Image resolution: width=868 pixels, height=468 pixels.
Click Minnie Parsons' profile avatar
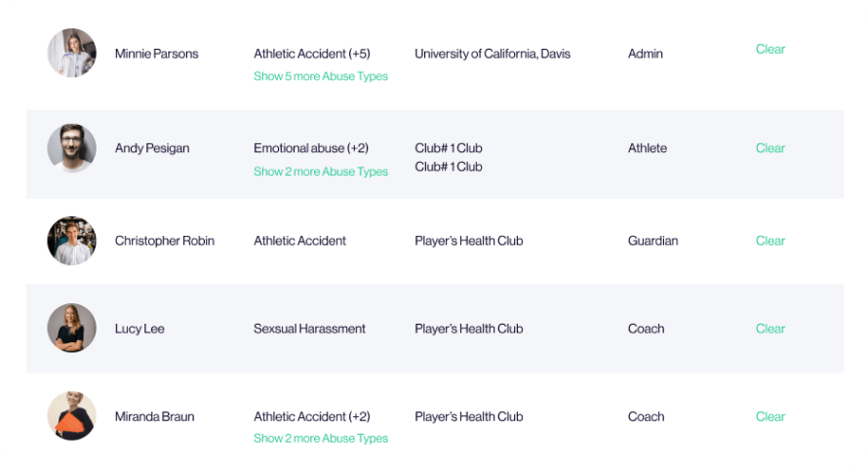[72, 53]
